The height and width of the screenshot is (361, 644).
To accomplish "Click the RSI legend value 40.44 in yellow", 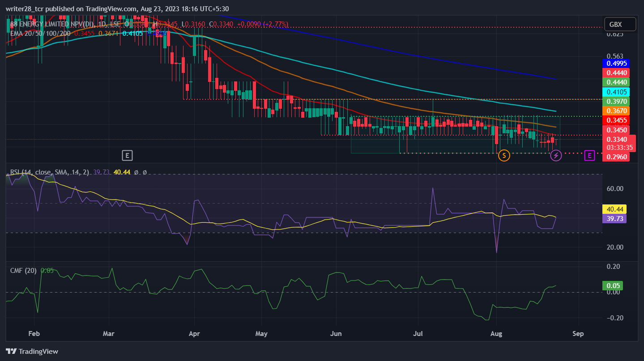I will [122, 172].
